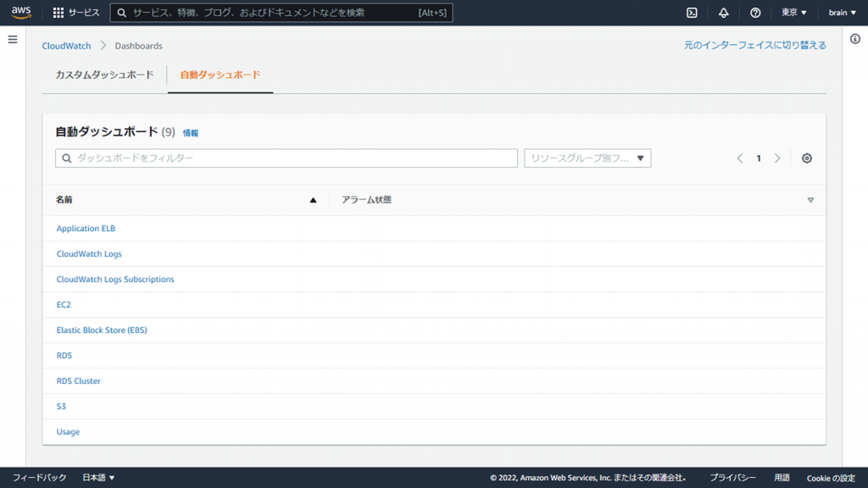Image resolution: width=868 pixels, height=488 pixels.
Task: Go to next page of dashboards
Action: [777, 158]
